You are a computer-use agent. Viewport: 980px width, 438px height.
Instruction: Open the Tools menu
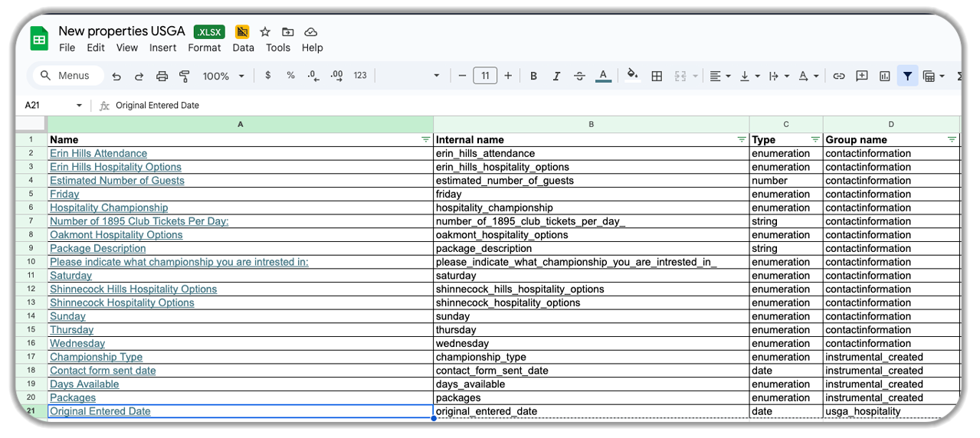[x=278, y=47]
